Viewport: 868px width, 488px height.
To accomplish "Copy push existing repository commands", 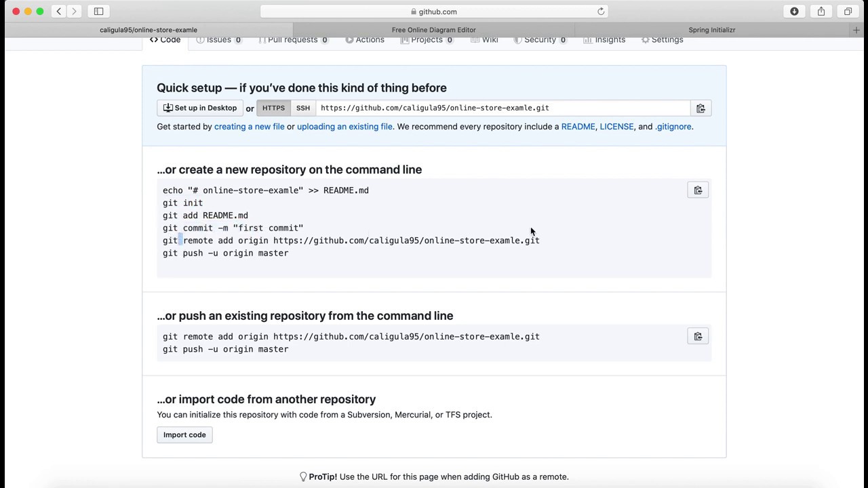I will point(698,337).
